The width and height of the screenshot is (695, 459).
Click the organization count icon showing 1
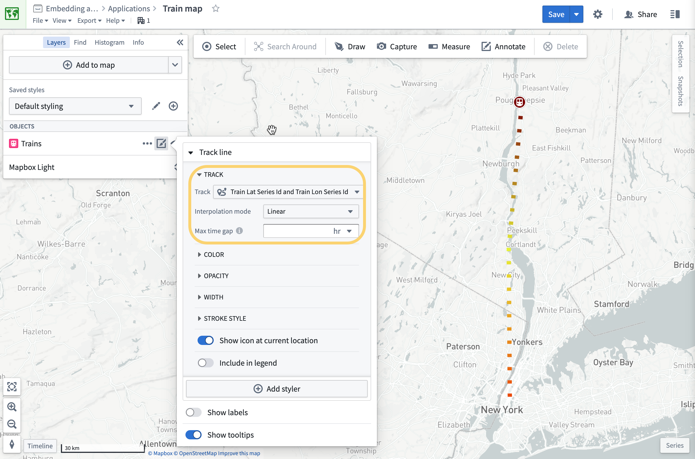144,20
